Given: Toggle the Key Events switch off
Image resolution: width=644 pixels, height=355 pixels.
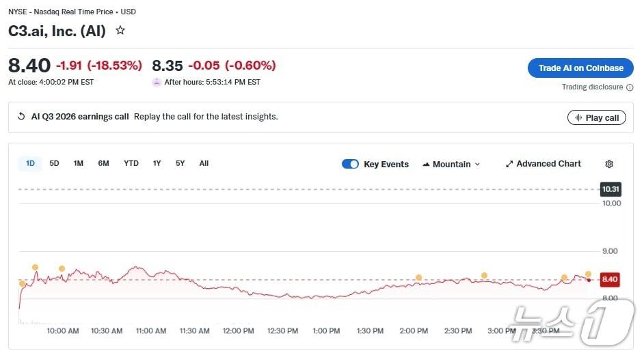Looking at the screenshot, I should click(x=350, y=164).
